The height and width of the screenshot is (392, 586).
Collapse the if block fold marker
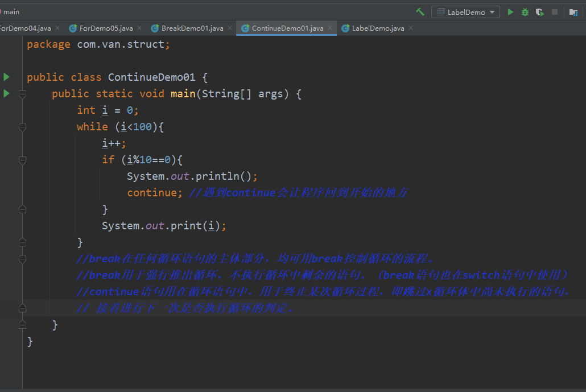pyautogui.click(x=22, y=160)
